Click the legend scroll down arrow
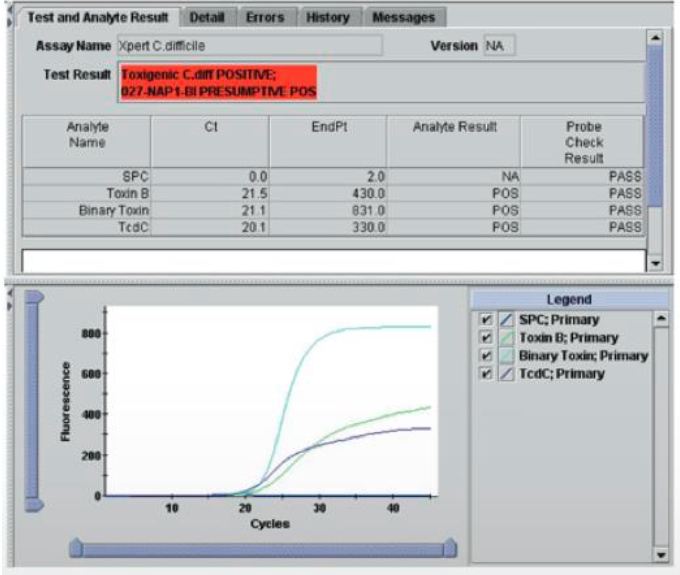This screenshot has width=680, height=575. point(660,553)
